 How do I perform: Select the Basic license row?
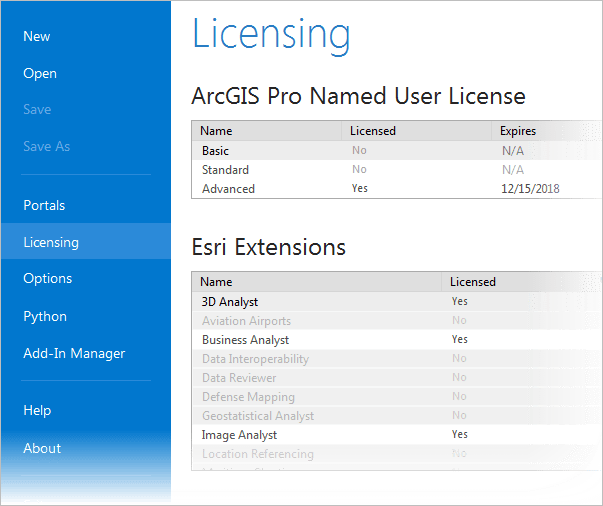click(x=396, y=151)
